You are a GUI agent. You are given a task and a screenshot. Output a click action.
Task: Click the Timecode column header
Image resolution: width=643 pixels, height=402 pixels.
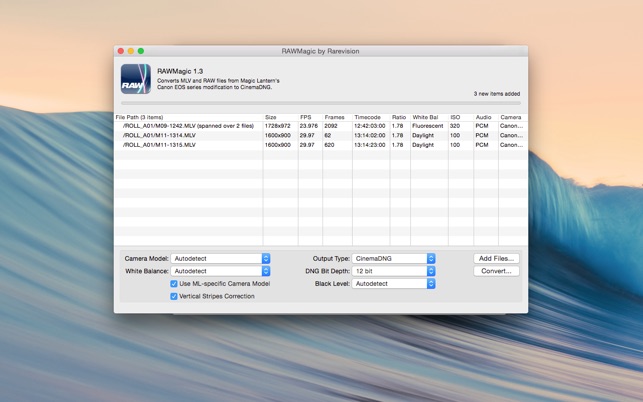369,117
